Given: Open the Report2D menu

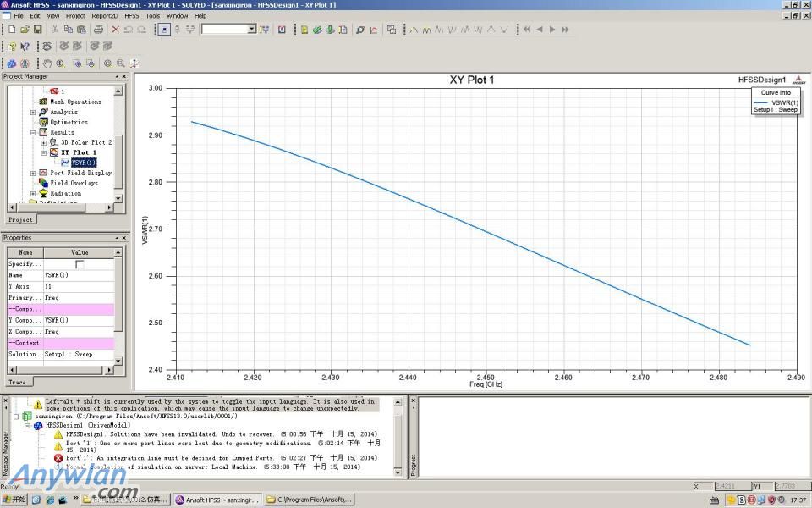Looking at the screenshot, I should [x=105, y=15].
